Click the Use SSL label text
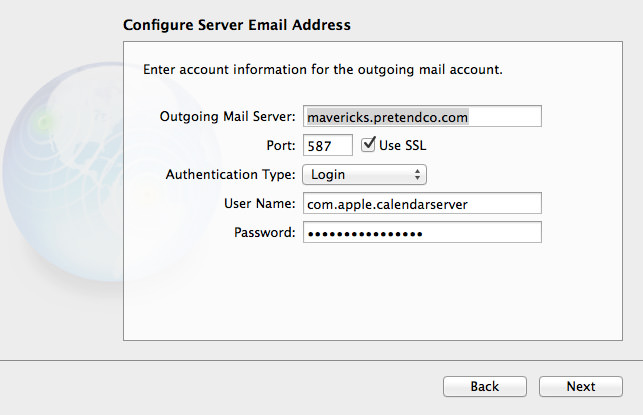 pyautogui.click(x=402, y=146)
